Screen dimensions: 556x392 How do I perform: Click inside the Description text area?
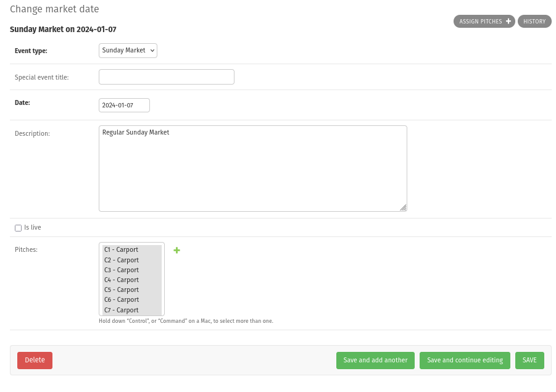pos(252,169)
